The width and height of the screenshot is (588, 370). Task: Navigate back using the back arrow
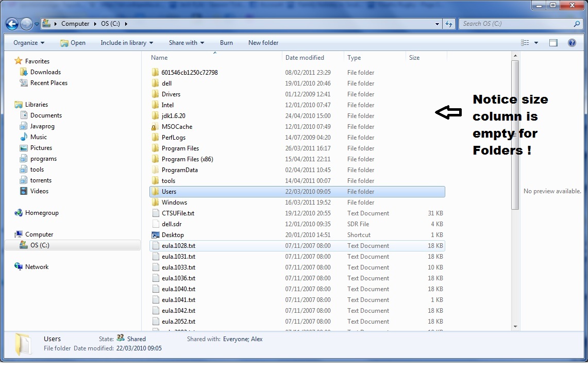[11, 24]
